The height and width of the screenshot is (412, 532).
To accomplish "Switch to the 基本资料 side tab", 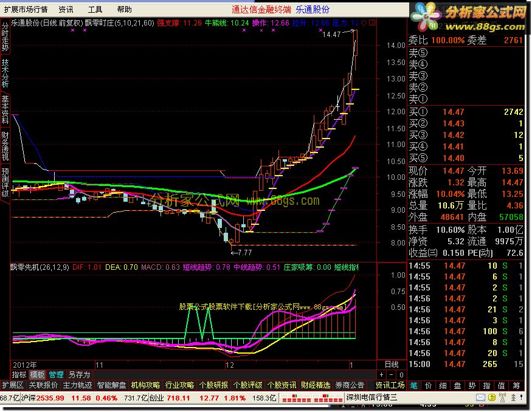I will 5,109.
